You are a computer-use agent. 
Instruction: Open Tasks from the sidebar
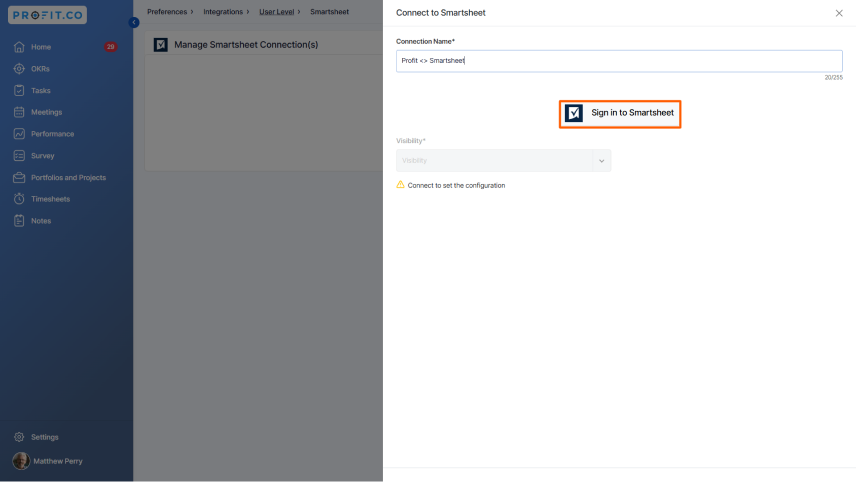point(41,91)
